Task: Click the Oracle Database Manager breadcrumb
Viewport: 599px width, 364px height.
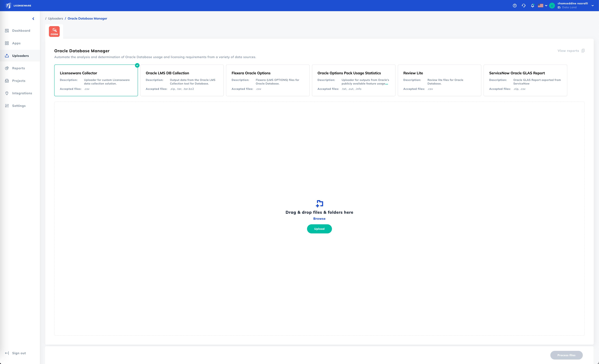Action: (87, 18)
